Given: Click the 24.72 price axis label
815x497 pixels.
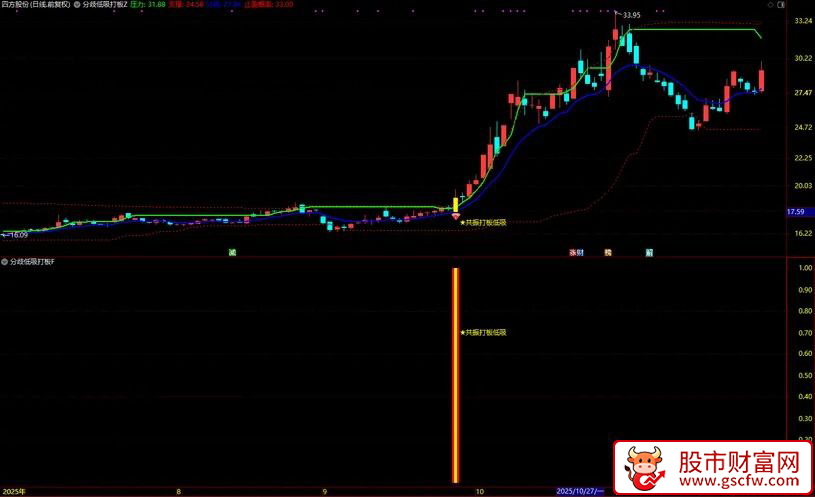Looking at the screenshot, I should [803, 127].
